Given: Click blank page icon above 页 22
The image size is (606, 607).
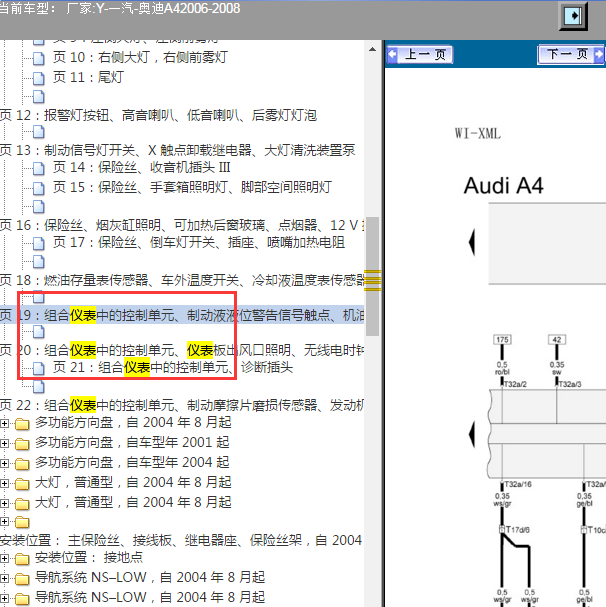Looking at the screenshot, I should tap(38, 386).
